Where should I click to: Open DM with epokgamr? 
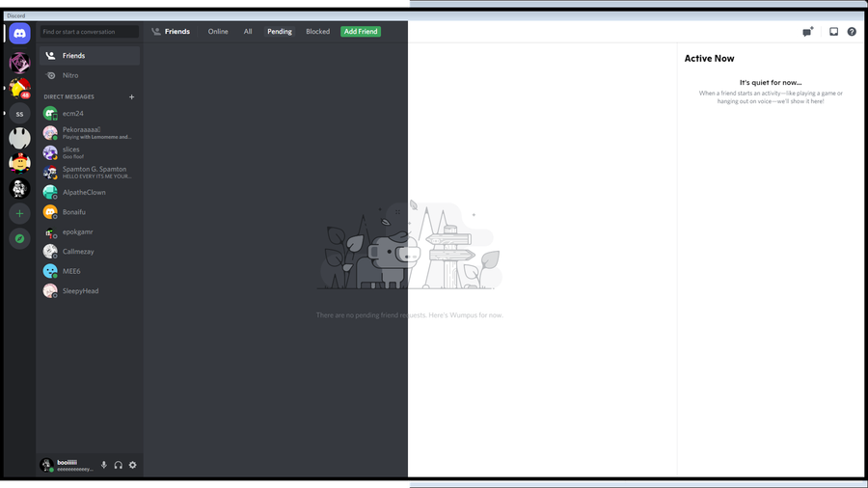pos(90,231)
